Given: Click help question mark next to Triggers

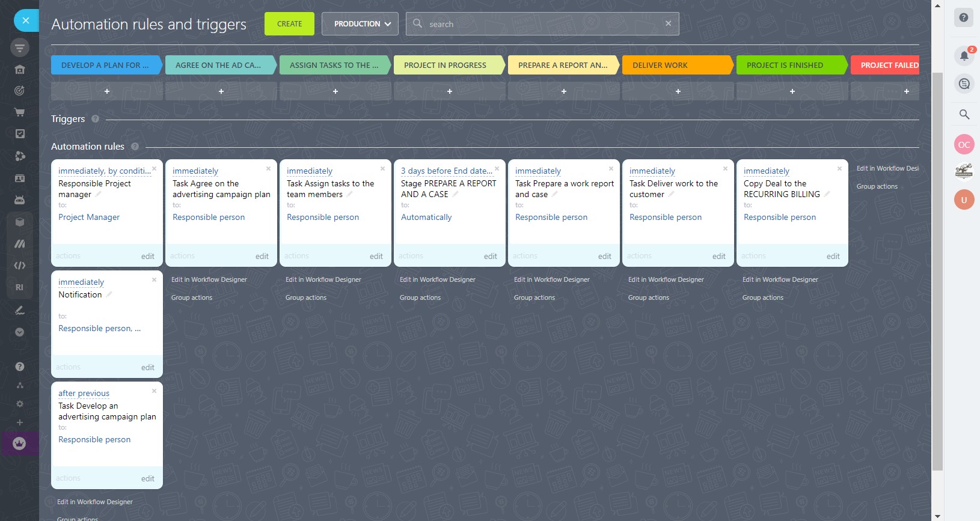Looking at the screenshot, I should [95, 119].
